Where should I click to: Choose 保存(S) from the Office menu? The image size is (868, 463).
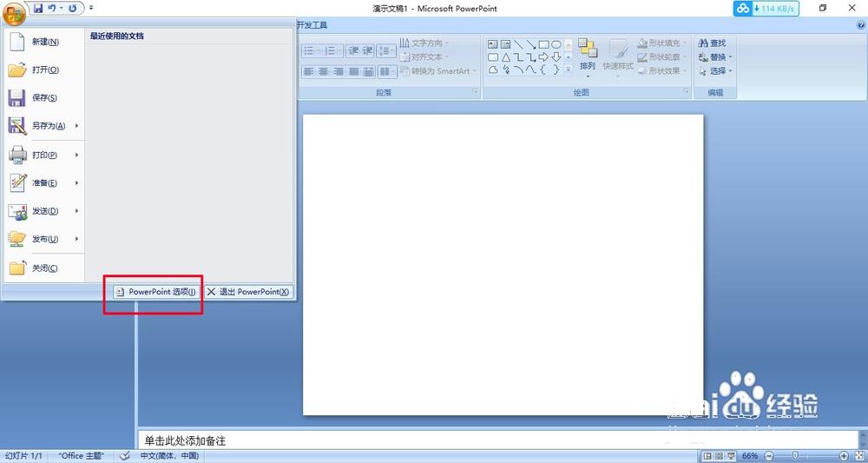click(43, 97)
